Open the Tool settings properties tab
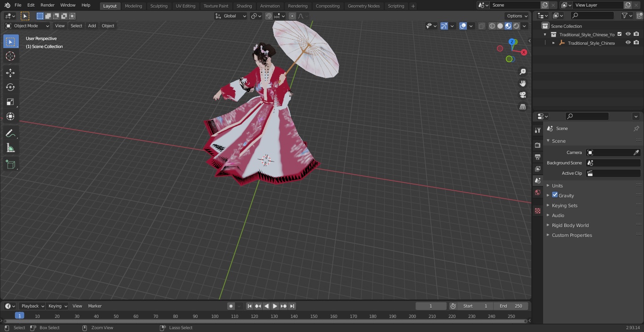 [x=537, y=130]
